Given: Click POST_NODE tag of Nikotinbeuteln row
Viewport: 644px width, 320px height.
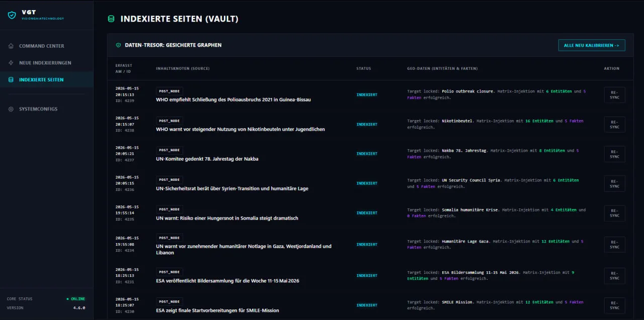Looking at the screenshot, I should [x=170, y=121].
